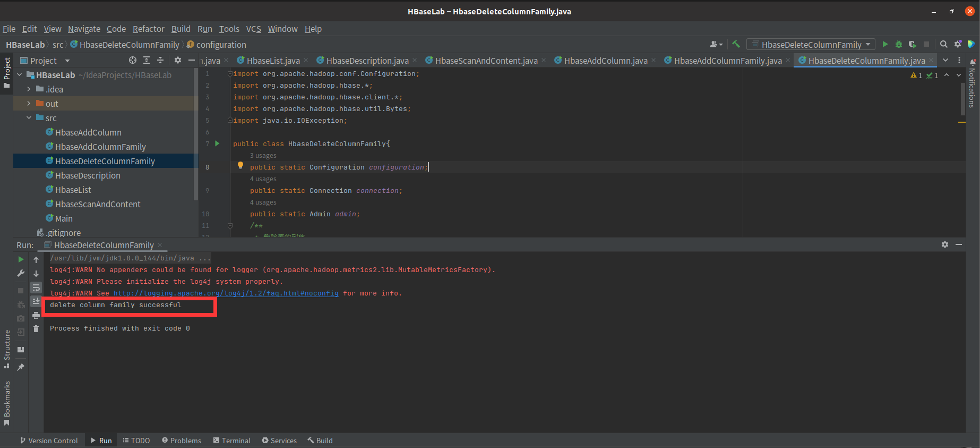Click the Debug bug icon in toolbar
Screen dimensions: 980x448
pos(899,45)
